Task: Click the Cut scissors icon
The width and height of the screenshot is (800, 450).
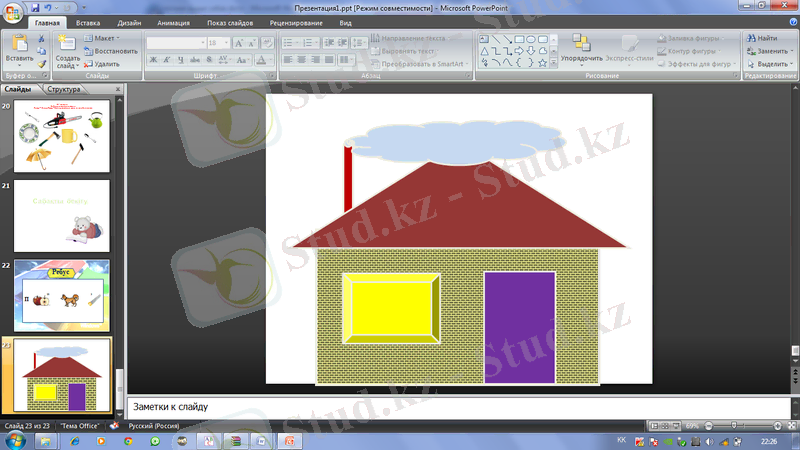Action: coord(42,38)
